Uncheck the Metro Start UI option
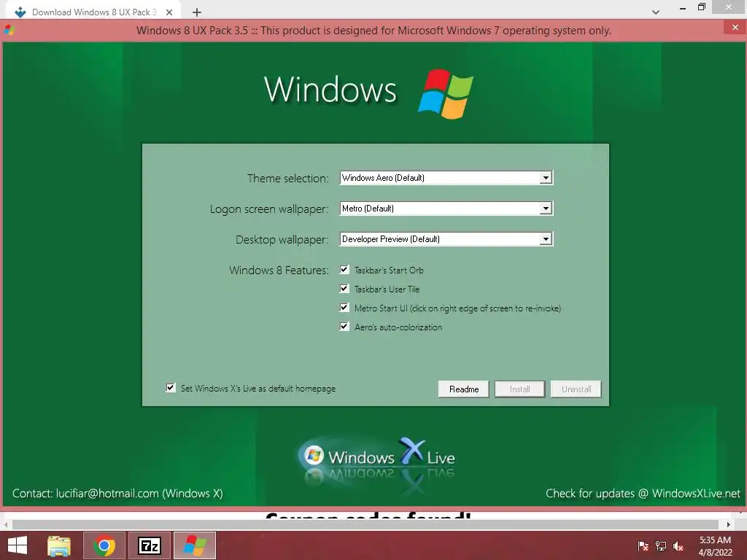Viewport: 747px width, 560px height. point(344,308)
